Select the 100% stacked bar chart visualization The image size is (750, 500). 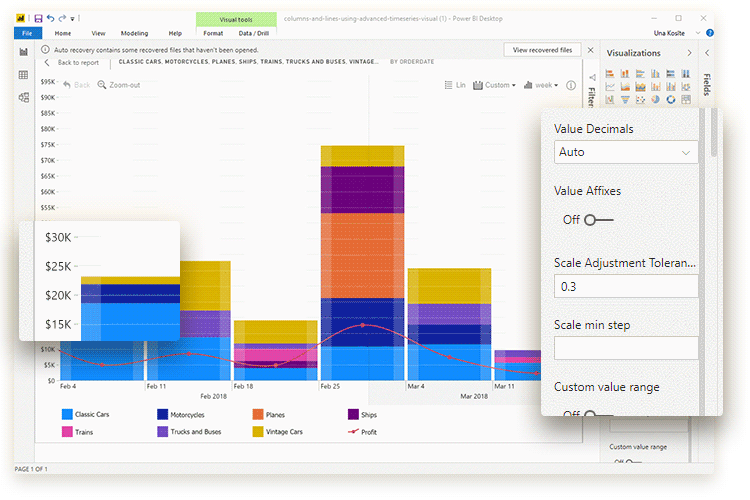point(671,73)
